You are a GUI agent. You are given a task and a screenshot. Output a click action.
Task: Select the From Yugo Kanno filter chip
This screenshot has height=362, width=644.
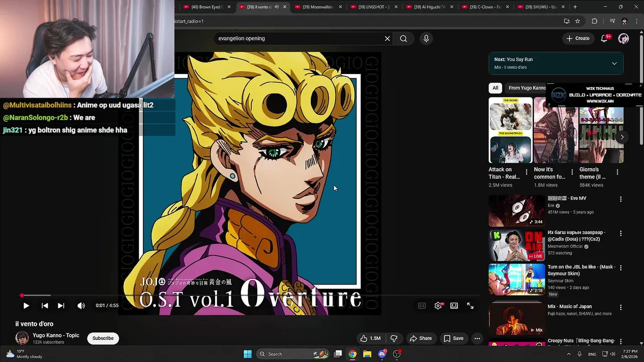[527, 88]
